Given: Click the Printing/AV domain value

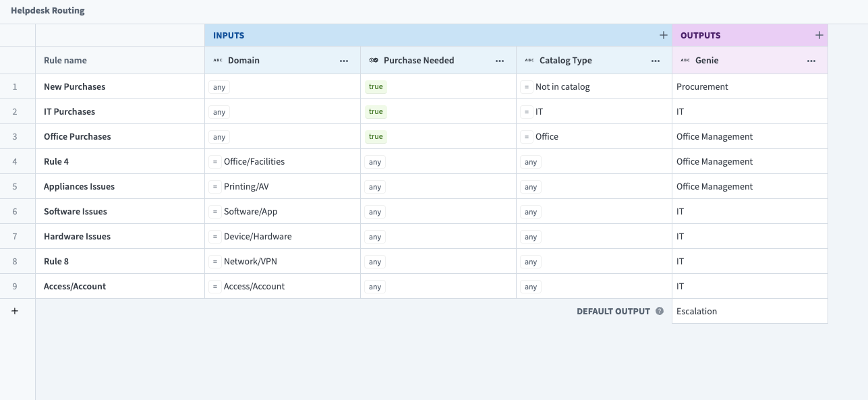Looking at the screenshot, I should (x=246, y=187).
